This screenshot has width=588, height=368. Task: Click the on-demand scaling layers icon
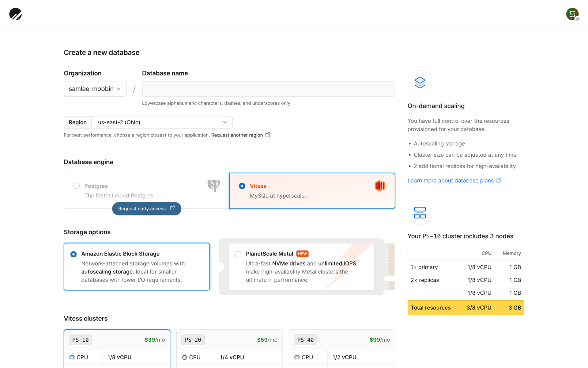(420, 82)
